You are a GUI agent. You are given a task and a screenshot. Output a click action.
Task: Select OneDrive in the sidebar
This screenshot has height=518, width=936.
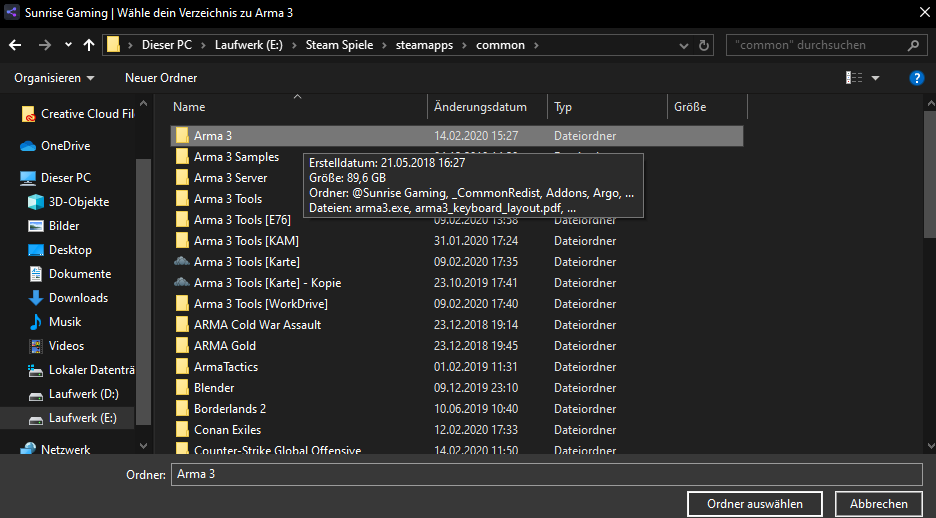click(65, 146)
